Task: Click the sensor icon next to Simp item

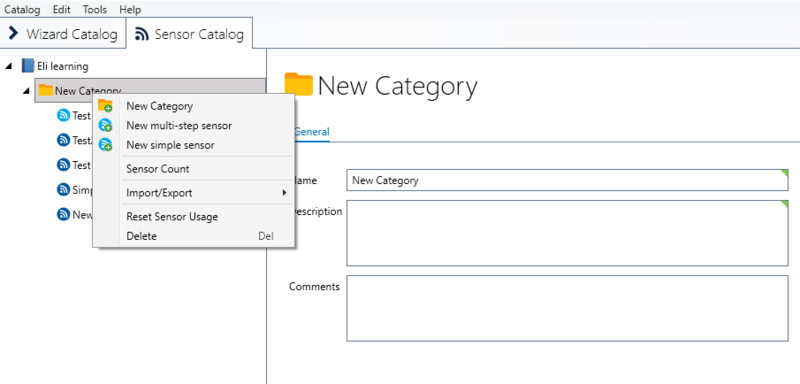Action: click(63, 190)
